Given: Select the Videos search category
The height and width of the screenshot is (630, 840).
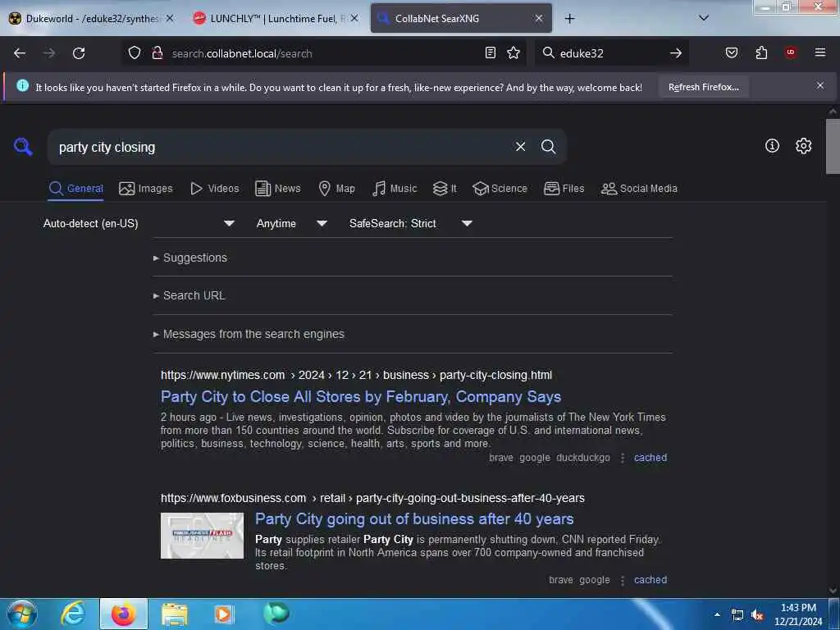Looking at the screenshot, I should click(214, 189).
